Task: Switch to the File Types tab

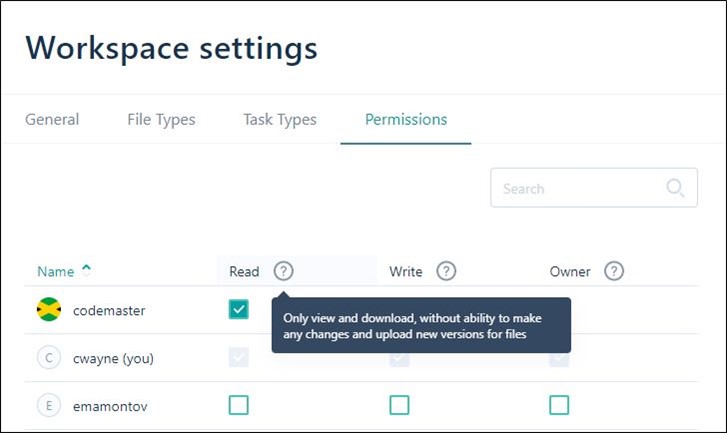Action: [x=161, y=119]
